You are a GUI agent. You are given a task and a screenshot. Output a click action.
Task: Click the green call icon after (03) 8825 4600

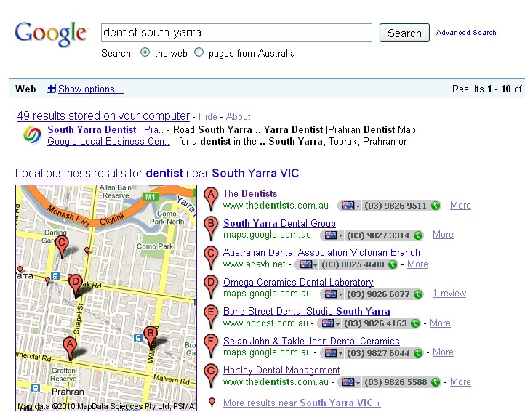point(393,264)
